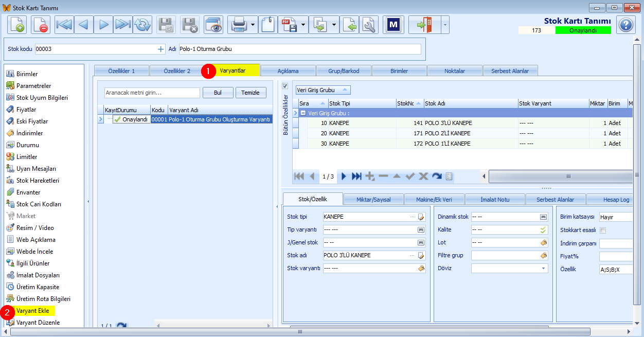644x337 pixels.
Task: Jump to the first record
Action: [64, 24]
